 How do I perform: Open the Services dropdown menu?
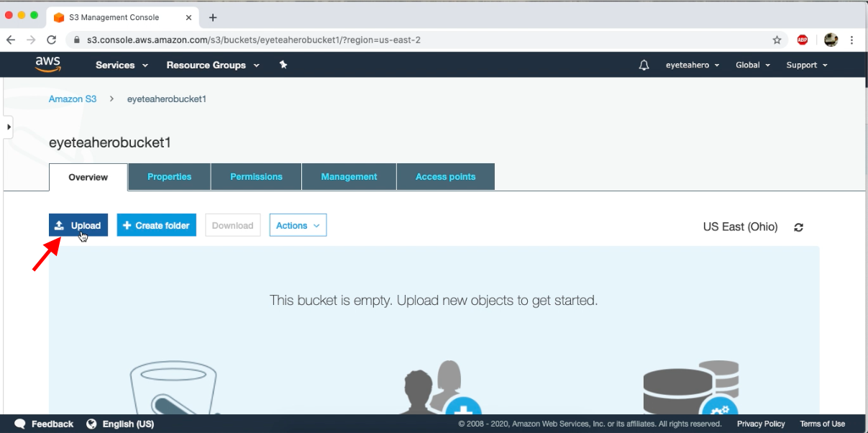122,65
